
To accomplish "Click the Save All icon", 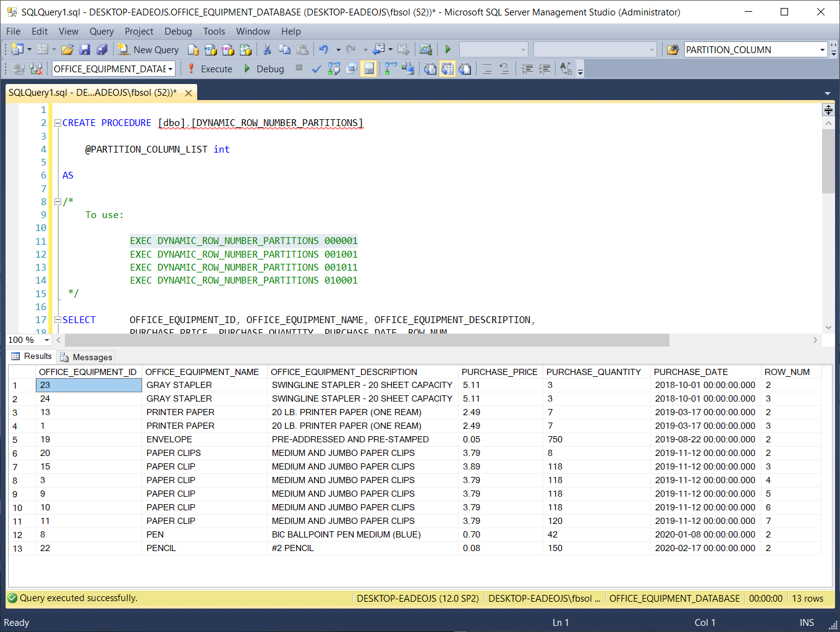I will point(102,50).
